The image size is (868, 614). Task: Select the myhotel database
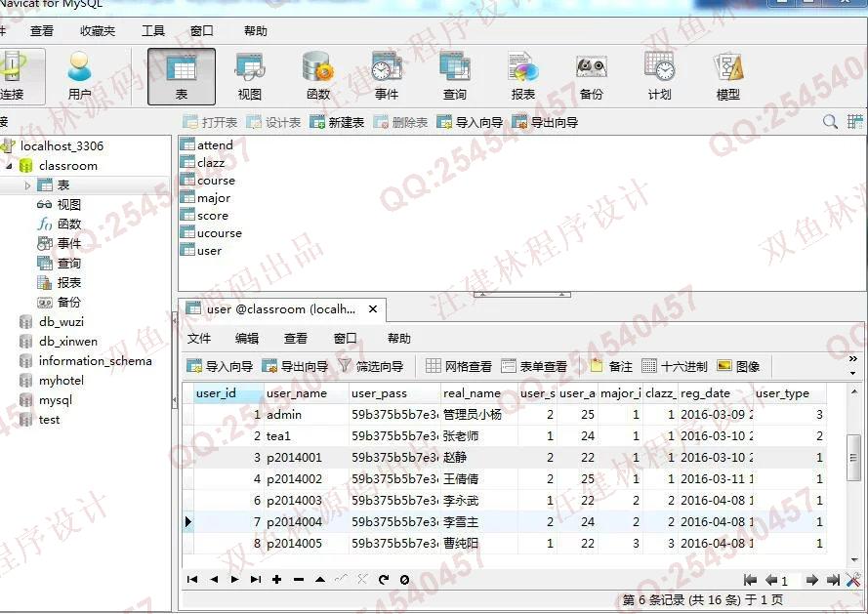(x=62, y=381)
